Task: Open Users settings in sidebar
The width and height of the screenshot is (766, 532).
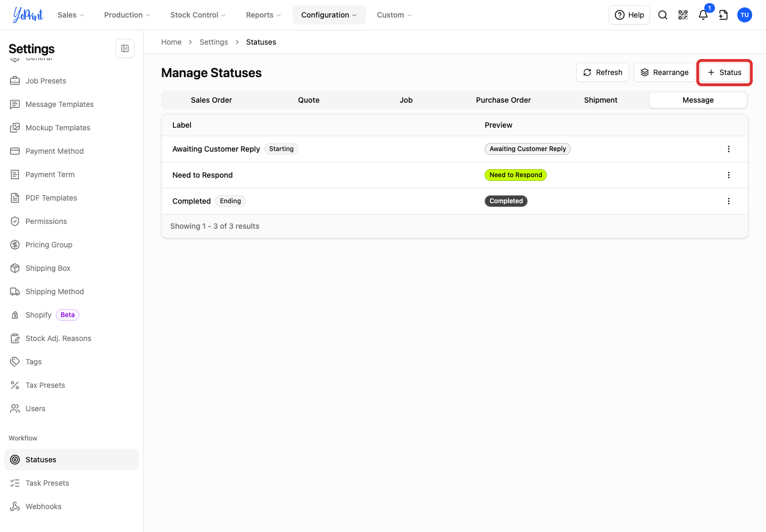Action: pos(71,409)
